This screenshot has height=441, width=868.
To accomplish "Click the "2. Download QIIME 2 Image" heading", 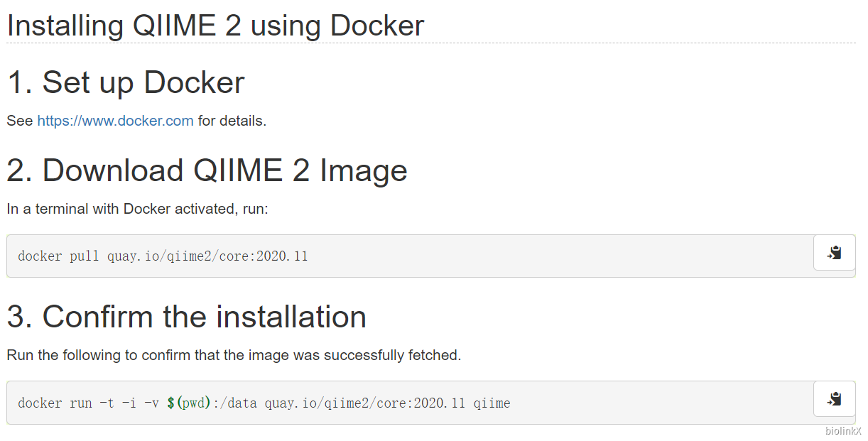I will coord(207,170).
